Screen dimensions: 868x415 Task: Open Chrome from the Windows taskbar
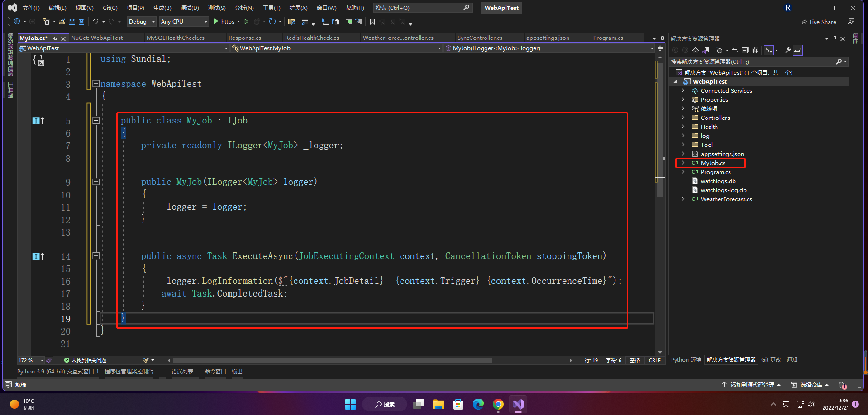tap(498, 404)
